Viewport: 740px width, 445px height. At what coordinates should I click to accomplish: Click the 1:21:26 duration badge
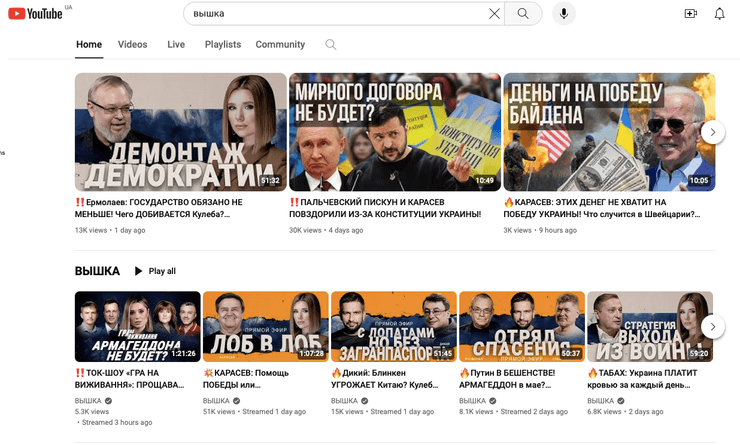tap(184, 353)
